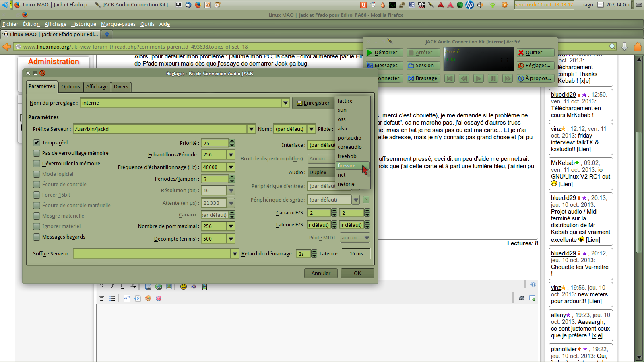644x362 pixels.
Task: Click the Italic formatting icon in forum editor
Action: click(112, 286)
